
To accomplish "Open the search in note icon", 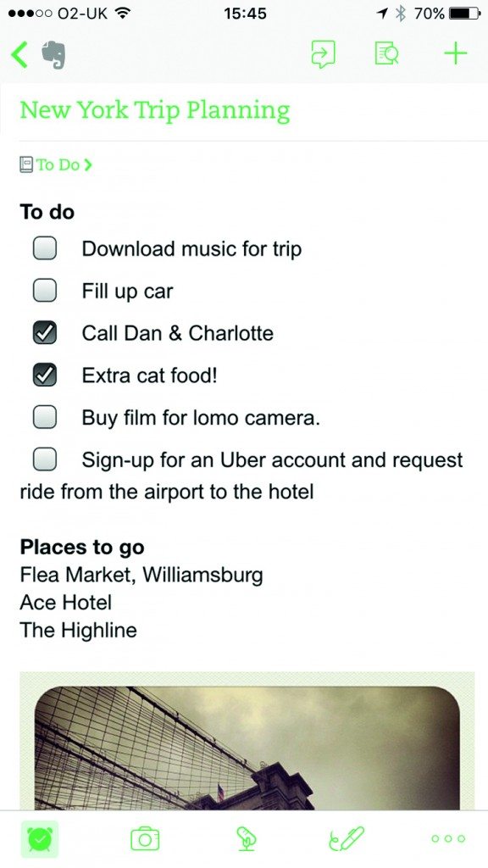I will [x=386, y=54].
